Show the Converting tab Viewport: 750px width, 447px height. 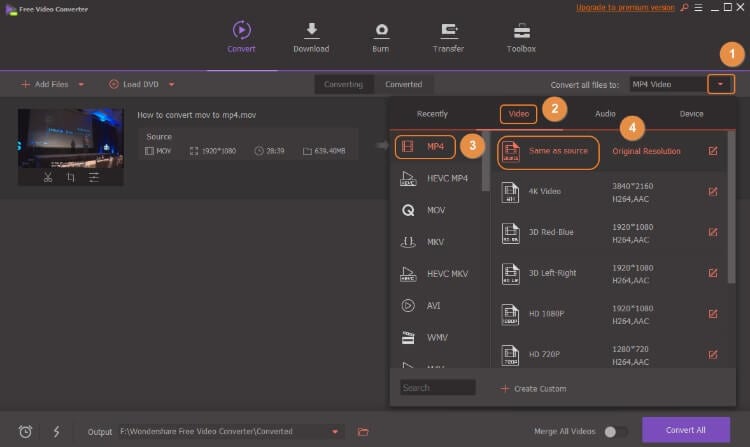point(343,84)
